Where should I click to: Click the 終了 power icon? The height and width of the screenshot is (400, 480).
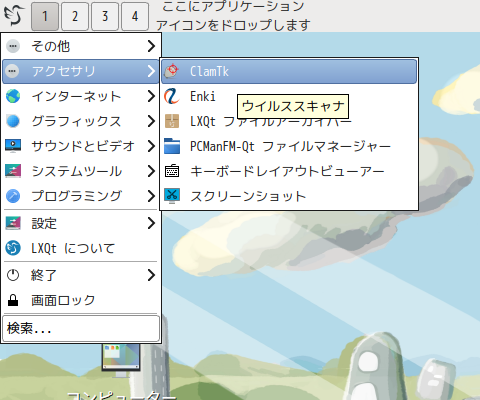[13, 275]
